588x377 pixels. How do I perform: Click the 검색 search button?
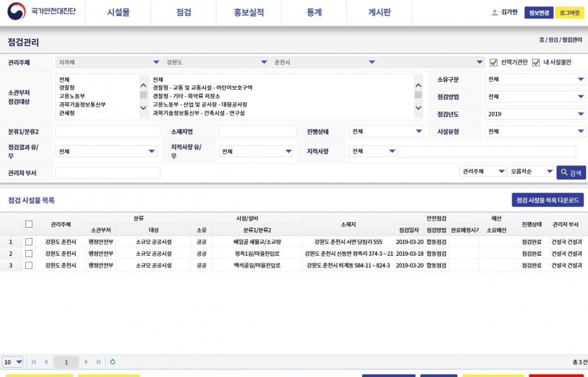coord(571,172)
